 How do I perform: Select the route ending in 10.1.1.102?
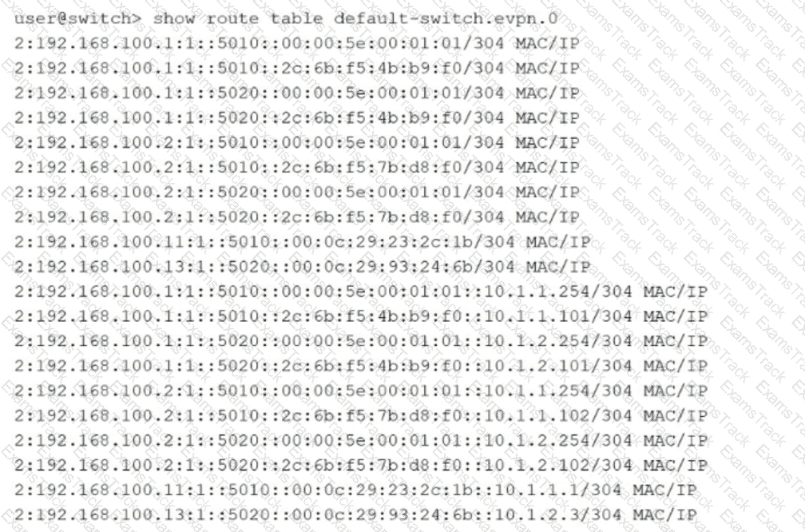click(x=361, y=415)
